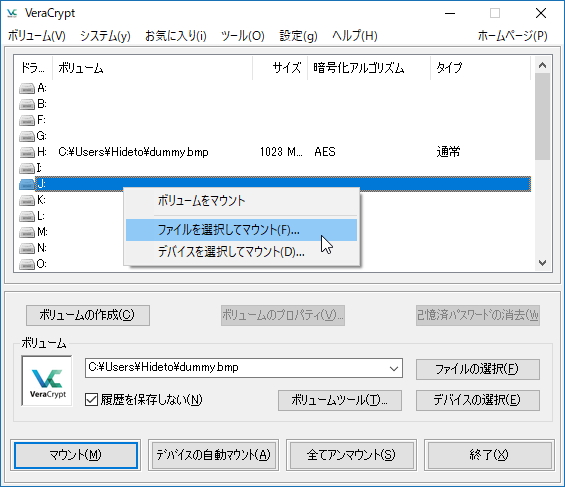
Task: Click the タイプ column header
Action: coord(480,68)
